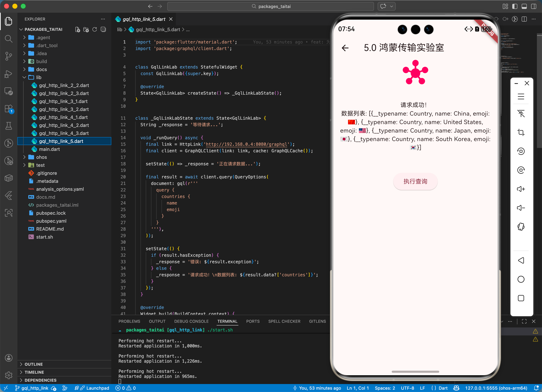Expand the OUTLINE section
542x392 pixels.
(34, 364)
